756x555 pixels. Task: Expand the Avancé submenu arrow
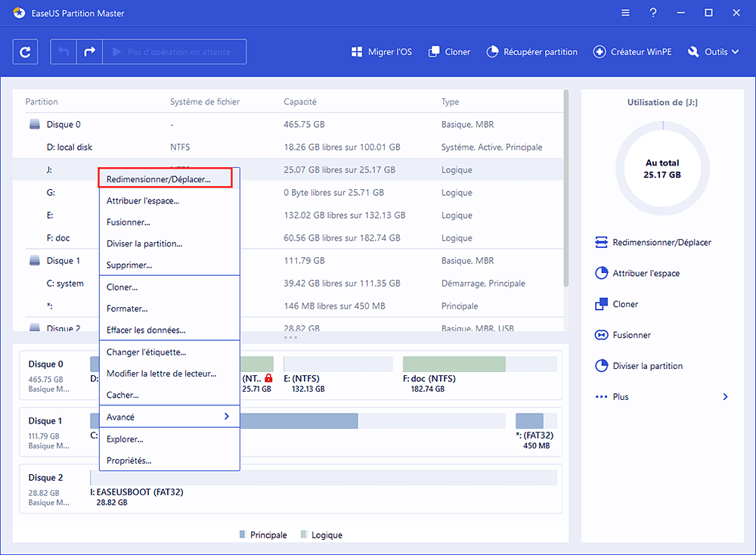tap(227, 417)
